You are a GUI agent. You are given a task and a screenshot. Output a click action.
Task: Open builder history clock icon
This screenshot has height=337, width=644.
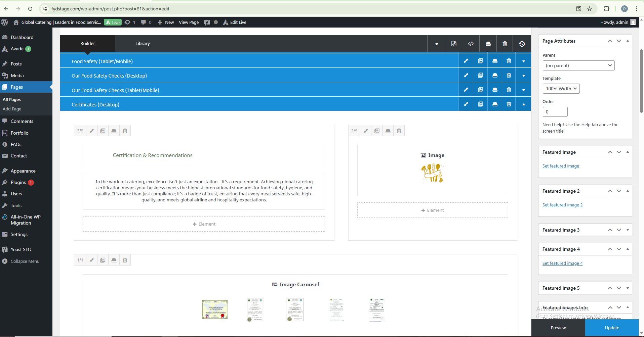522,44
